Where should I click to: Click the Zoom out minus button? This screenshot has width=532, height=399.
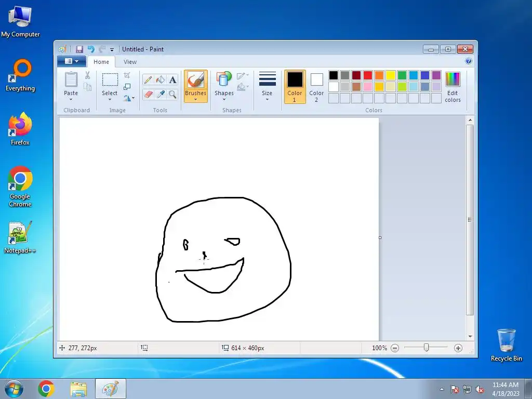coord(395,348)
